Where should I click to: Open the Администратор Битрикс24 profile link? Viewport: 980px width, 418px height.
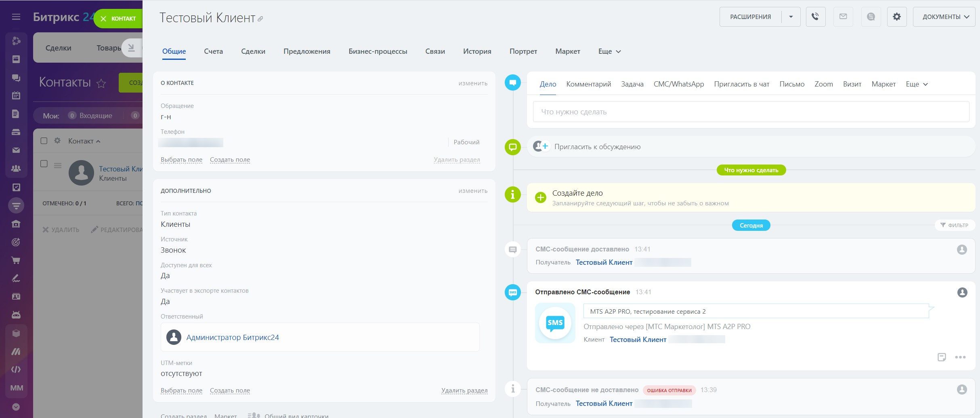232,338
